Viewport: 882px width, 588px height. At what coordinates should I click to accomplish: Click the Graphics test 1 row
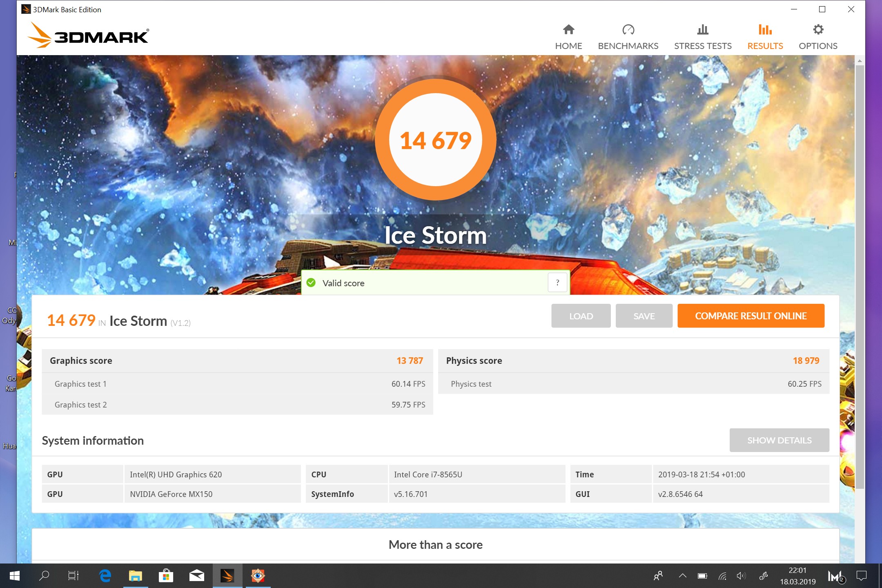(x=237, y=384)
